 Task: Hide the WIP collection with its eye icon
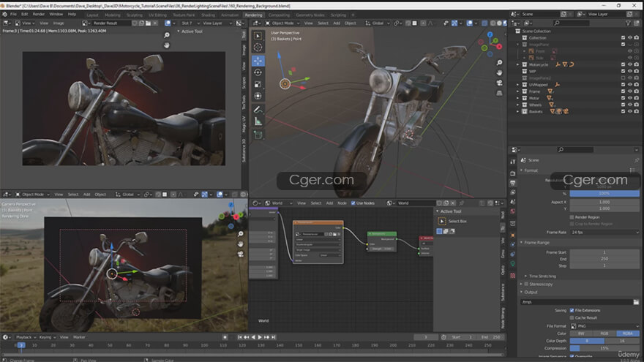click(x=629, y=71)
